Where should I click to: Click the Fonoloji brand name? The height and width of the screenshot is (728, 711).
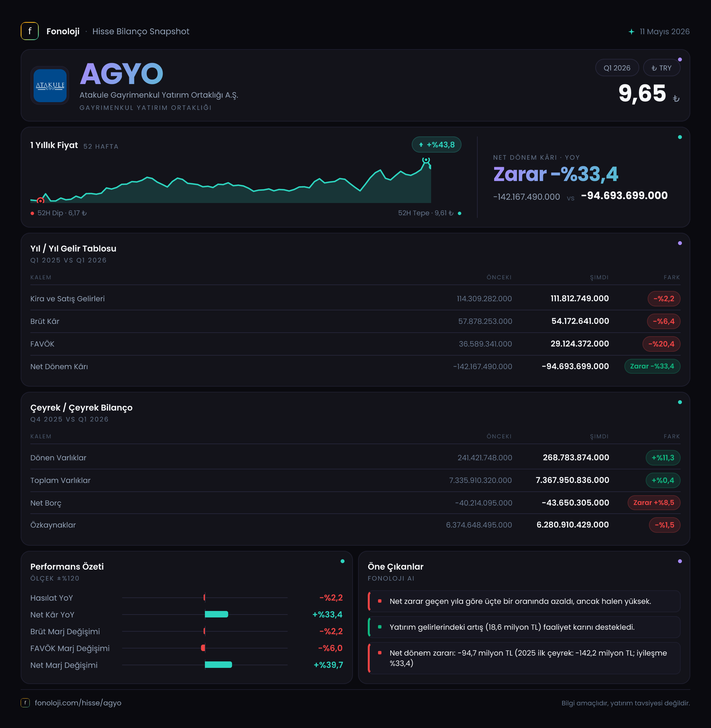(x=63, y=31)
